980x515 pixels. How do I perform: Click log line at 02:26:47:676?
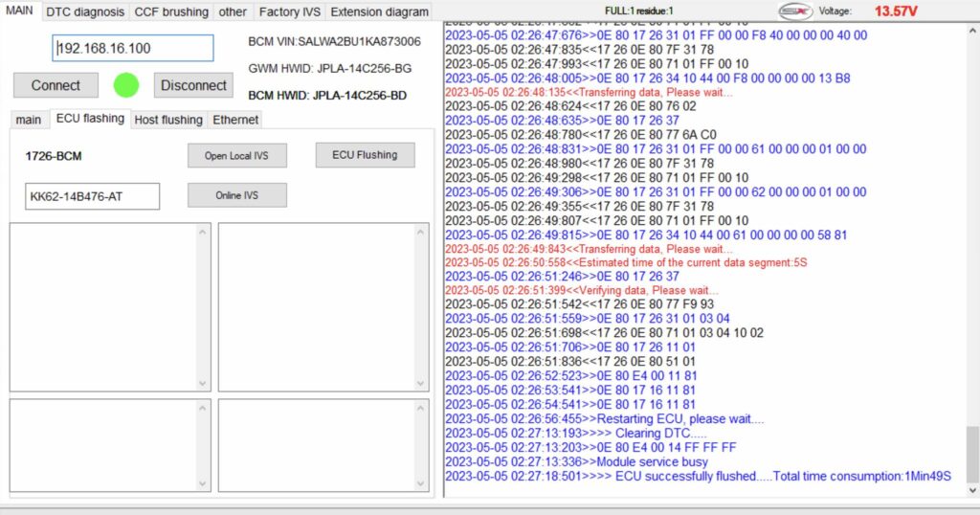pos(657,35)
